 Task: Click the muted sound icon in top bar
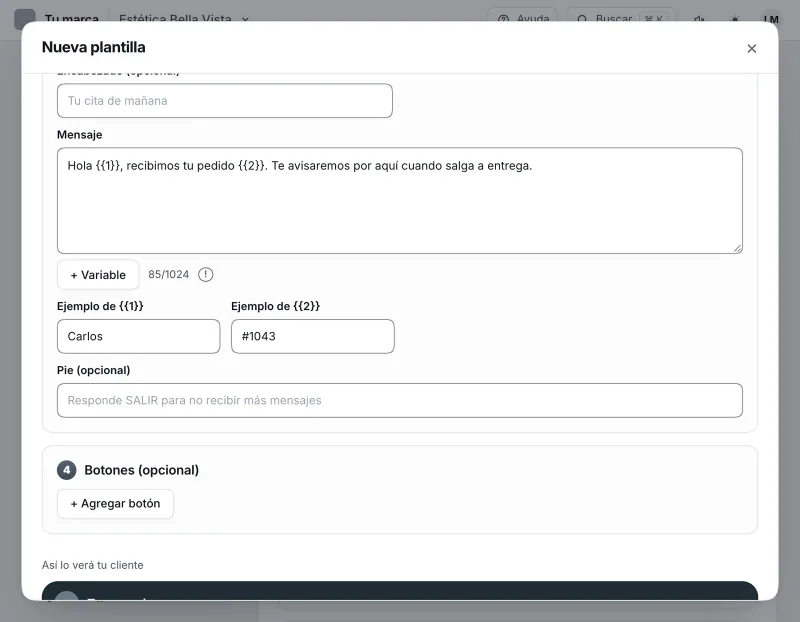699,19
